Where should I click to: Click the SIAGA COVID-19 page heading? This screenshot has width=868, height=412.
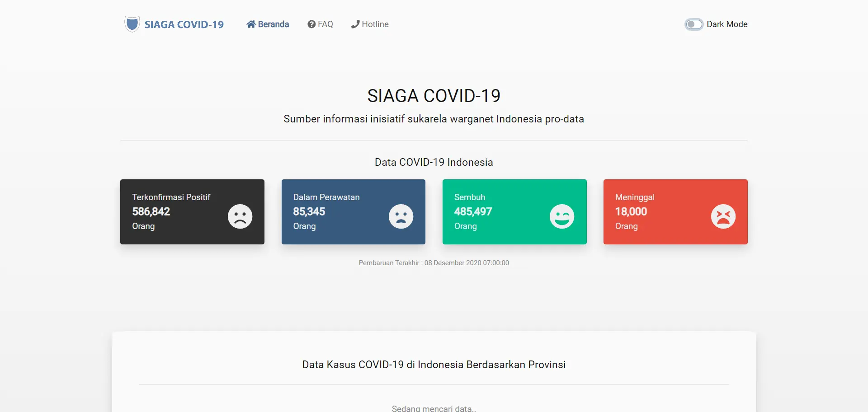434,95
